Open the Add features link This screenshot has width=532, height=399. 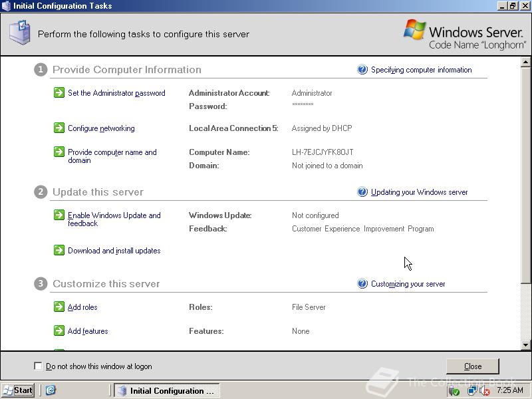pos(88,331)
